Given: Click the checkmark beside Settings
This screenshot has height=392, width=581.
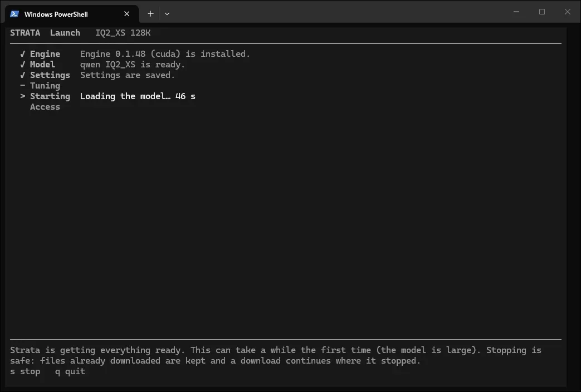Looking at the screenshot, I should coord(23,75).
